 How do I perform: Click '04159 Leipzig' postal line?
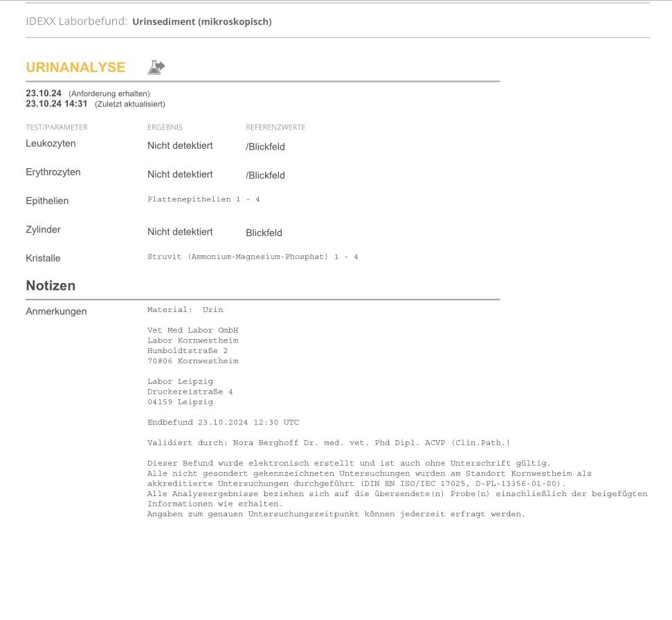181,402
